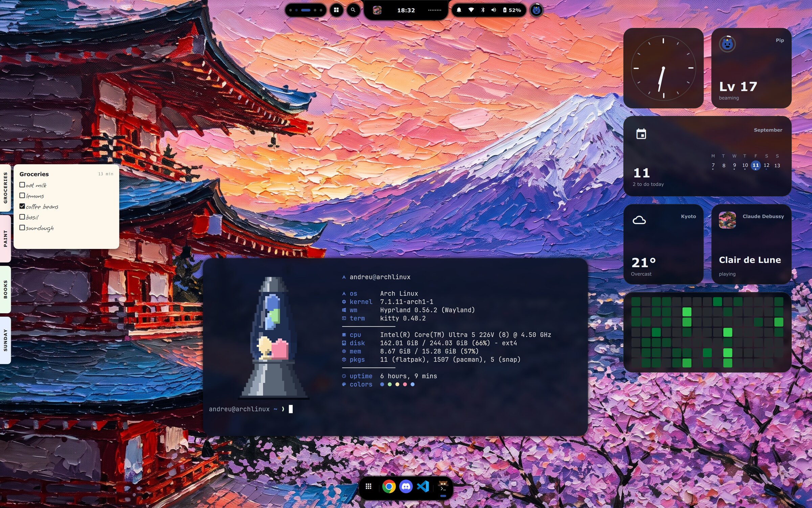Click the green color dot in terminal

pyautogui.click(x=389, y=384)
